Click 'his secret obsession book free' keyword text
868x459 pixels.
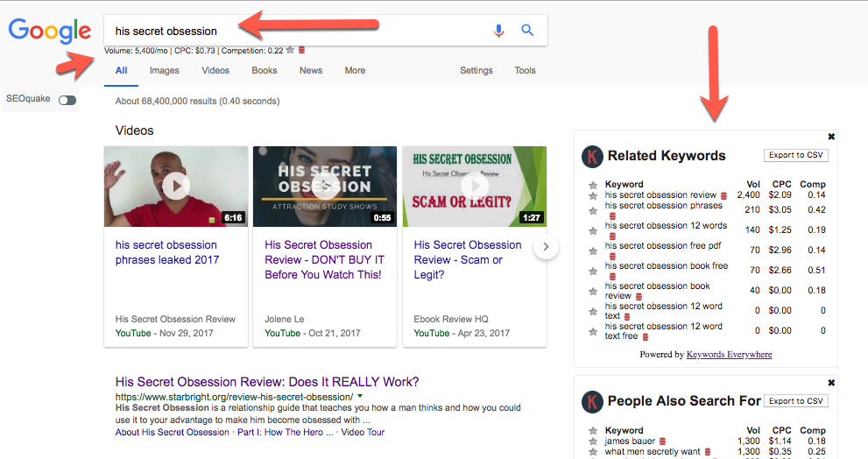click(x=666, y=265)
